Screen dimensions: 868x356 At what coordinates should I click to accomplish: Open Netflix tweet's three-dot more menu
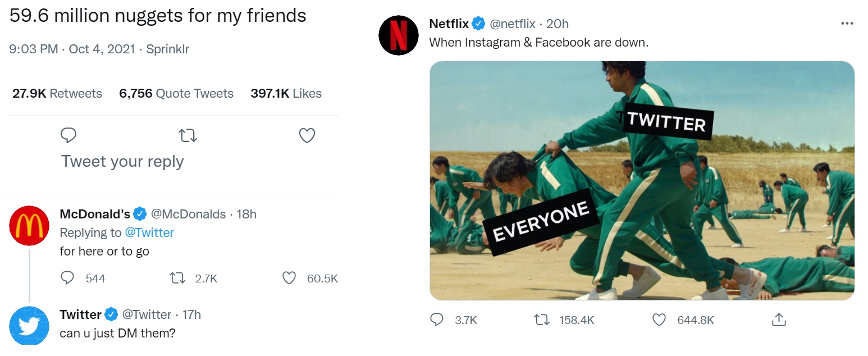click(x=847, y=24)
